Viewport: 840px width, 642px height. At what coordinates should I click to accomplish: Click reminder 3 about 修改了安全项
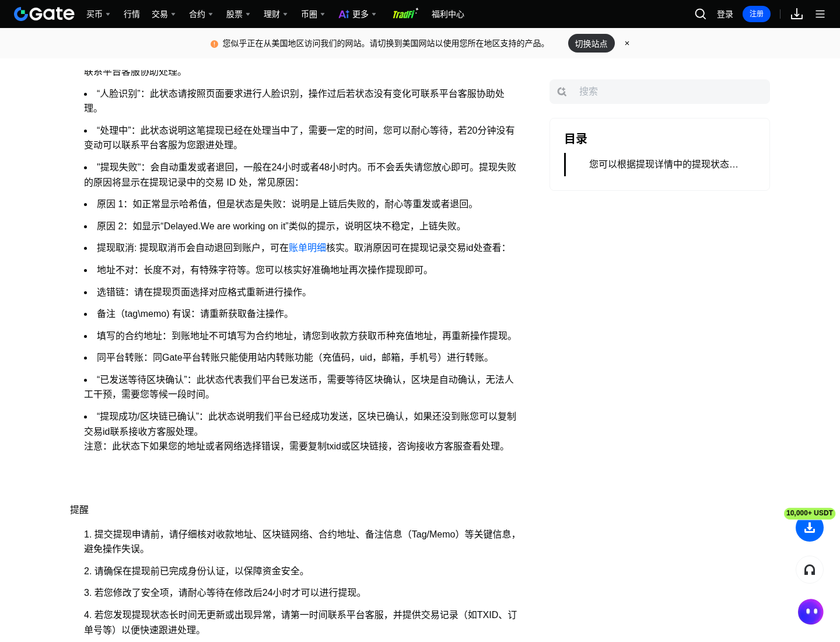[225, 592]
